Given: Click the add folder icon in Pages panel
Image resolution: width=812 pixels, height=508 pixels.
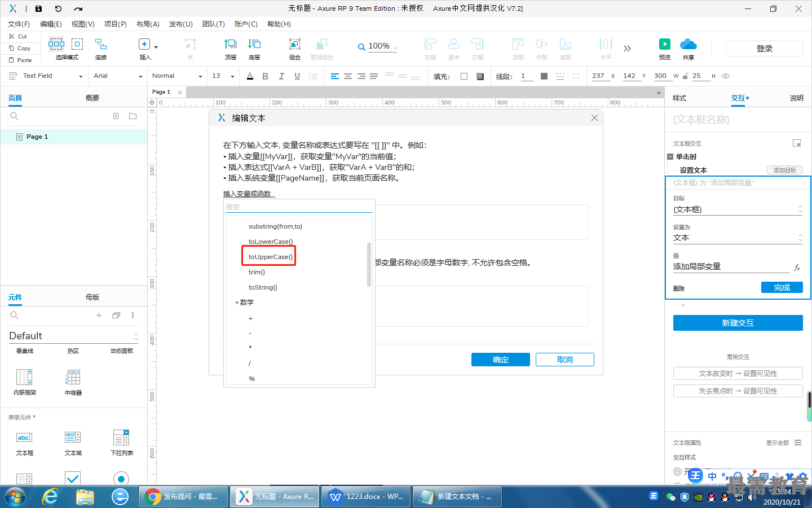Looking at the screenshot, I should (133, 116).
